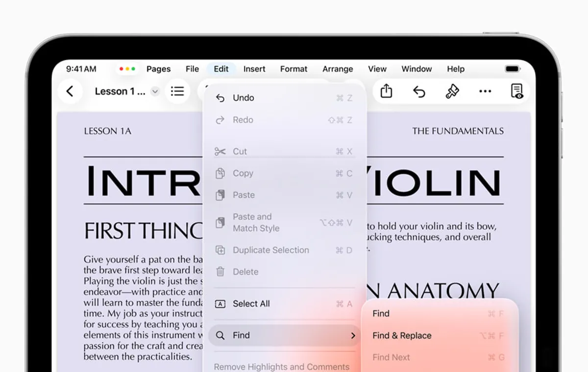Viewport: 588px width, 372px height.
Task: Click the FIRST THINGS heading text
Action: pos(143,231)
